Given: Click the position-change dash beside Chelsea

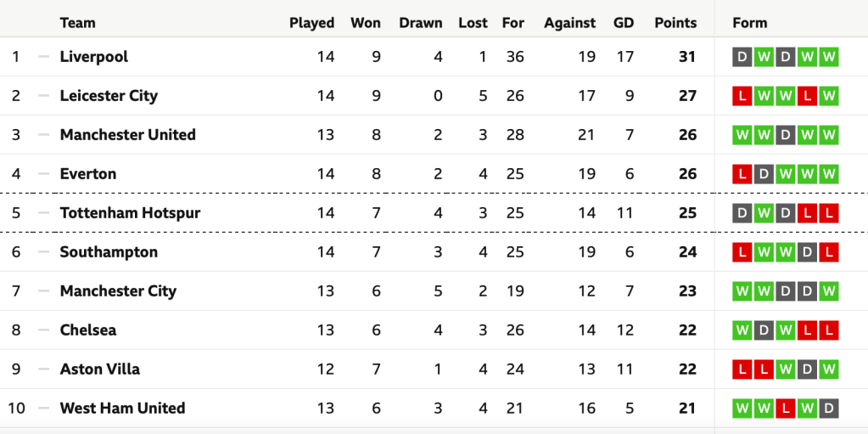Looking at the screenshot, I should click(x=44, y=330).
